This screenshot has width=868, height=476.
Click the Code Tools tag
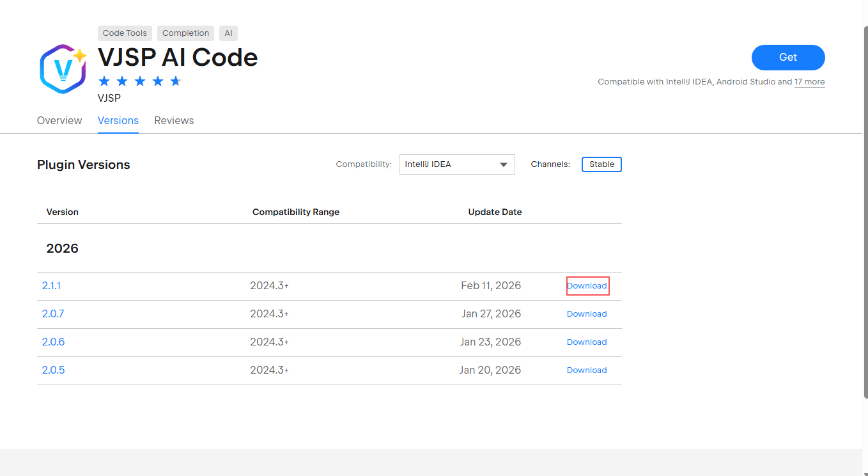point(125,33)
